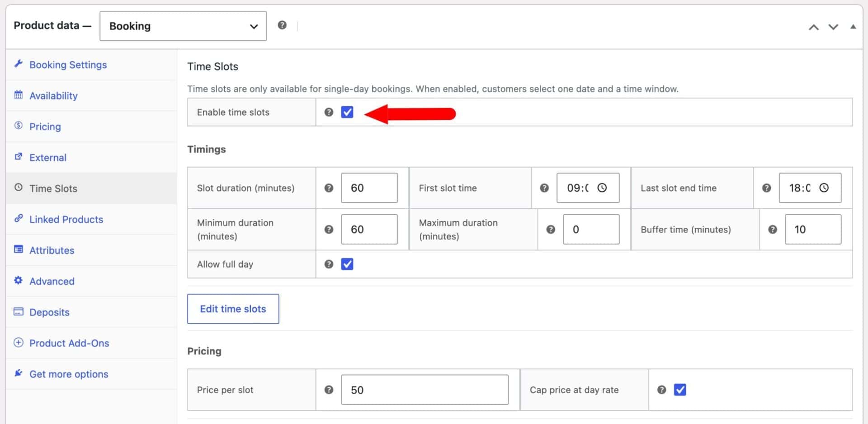Click the dollar icon beside Pricing

[19, 126]
